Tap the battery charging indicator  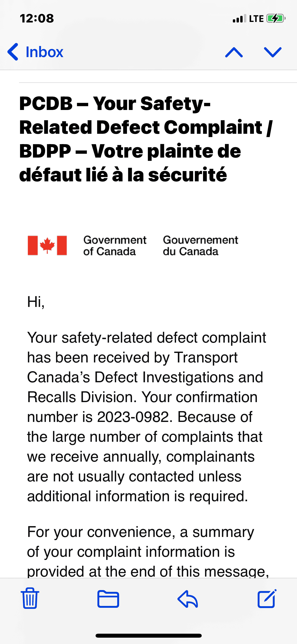[x=276, y=19]
